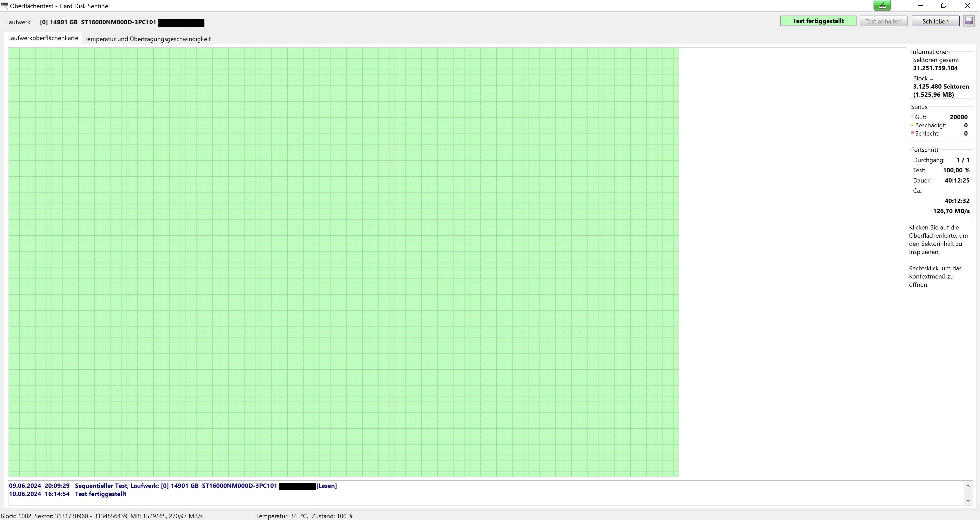The image size is (980, 520).
Task: Minimize the Oberflächentest window
Action: coord(920,6)
